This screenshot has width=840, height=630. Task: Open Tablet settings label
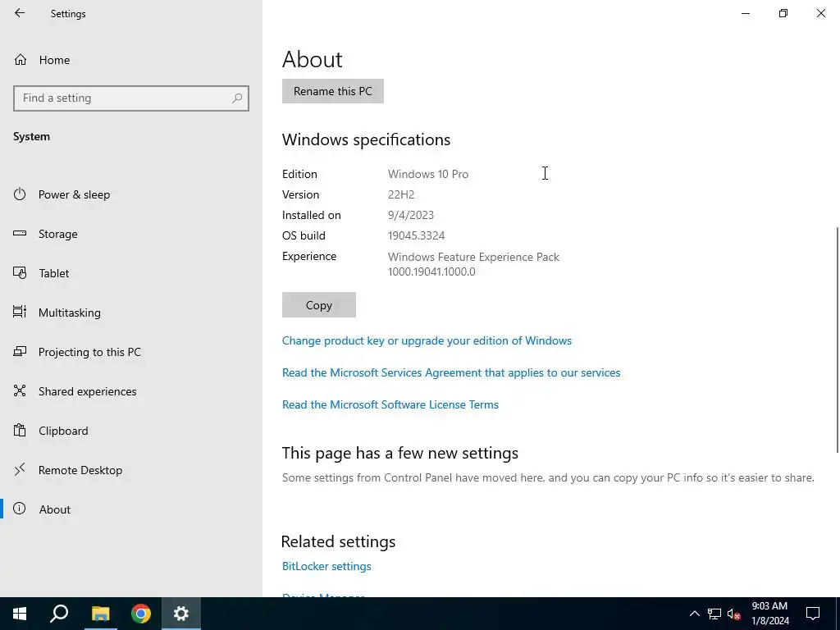[x=54, y=273]
